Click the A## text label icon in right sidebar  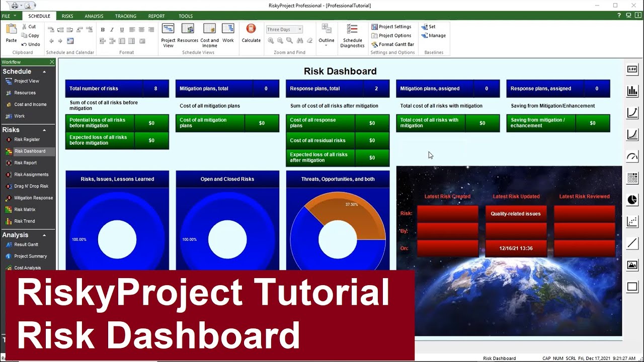click(632, 69)
